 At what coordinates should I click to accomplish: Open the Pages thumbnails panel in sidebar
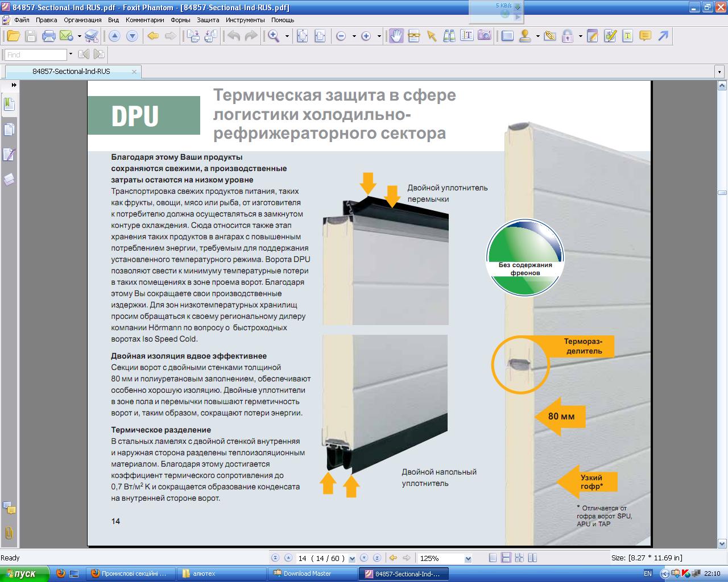(x=9, y=130)
